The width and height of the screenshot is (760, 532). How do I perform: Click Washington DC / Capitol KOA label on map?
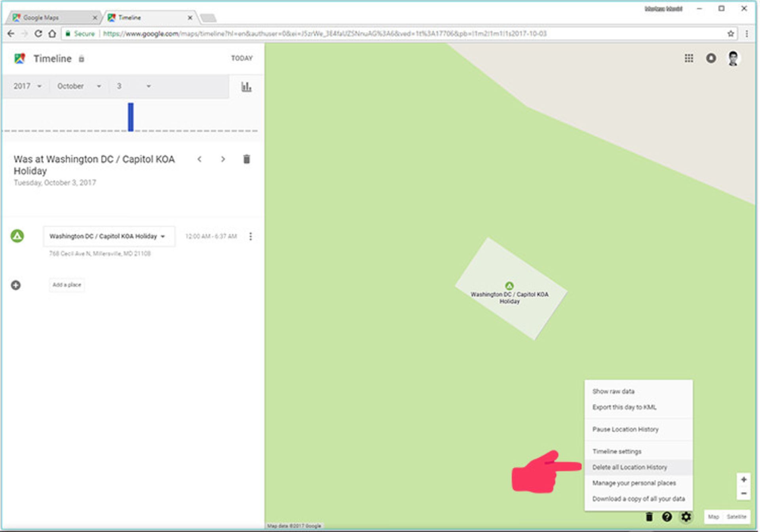[x=509, y=298]
